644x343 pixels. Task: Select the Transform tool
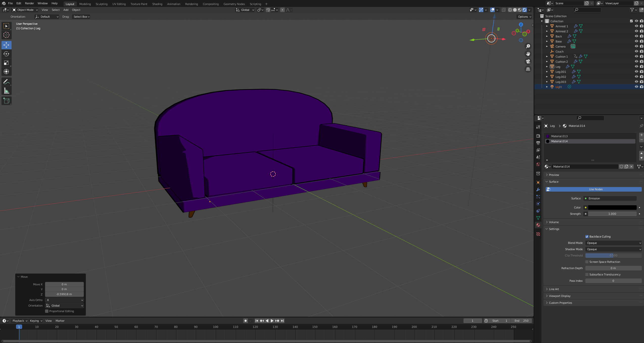6,72
